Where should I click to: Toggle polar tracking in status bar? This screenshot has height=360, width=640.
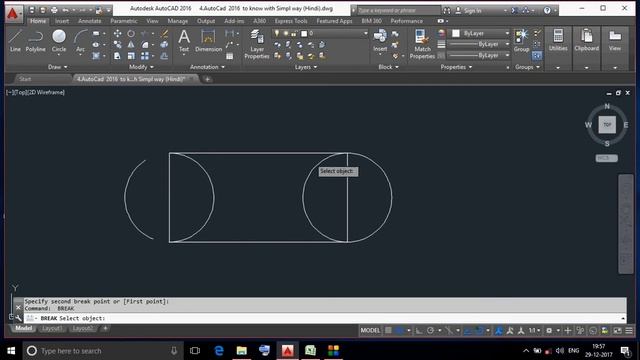(x=431, y=331)
